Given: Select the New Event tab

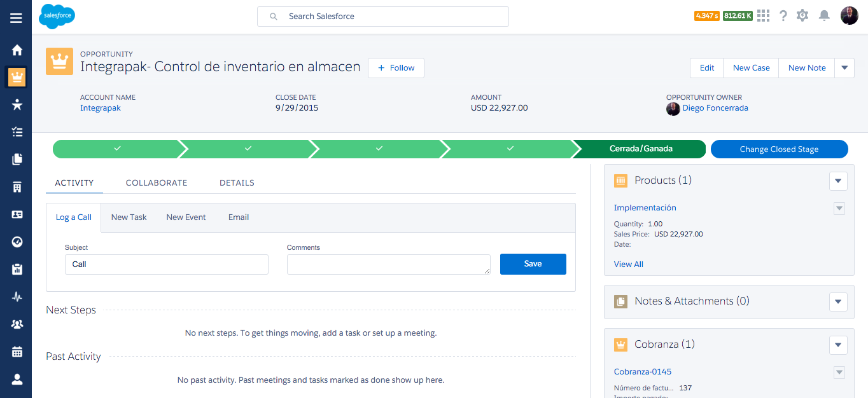Looking at the screenshot, I should [x=186, y=217].
